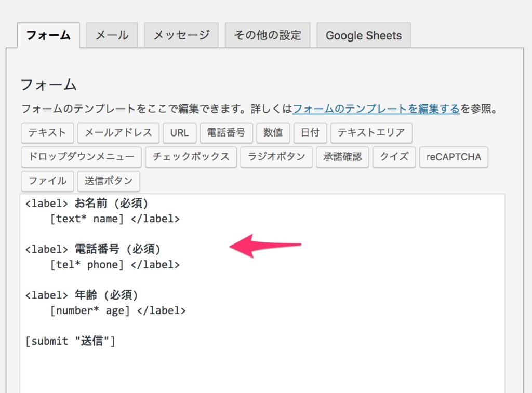Click the 承諾確認 tag button
Screen dimensions: 532x393
pos(342,157)
